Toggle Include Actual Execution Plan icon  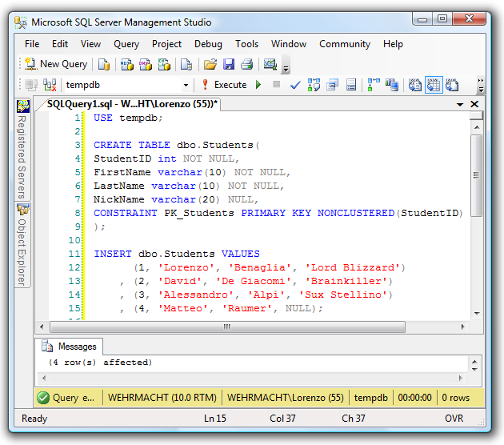click(x=374, y=85)
